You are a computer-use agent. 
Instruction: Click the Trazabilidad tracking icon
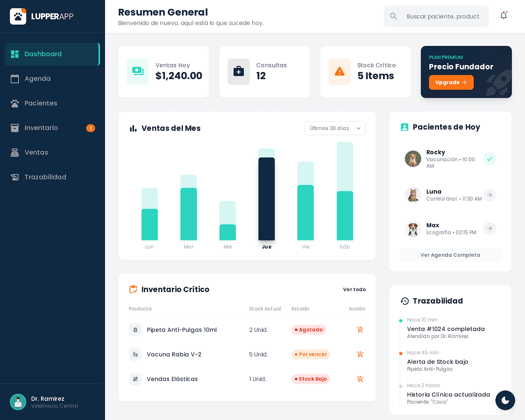(x=15, y=177)
